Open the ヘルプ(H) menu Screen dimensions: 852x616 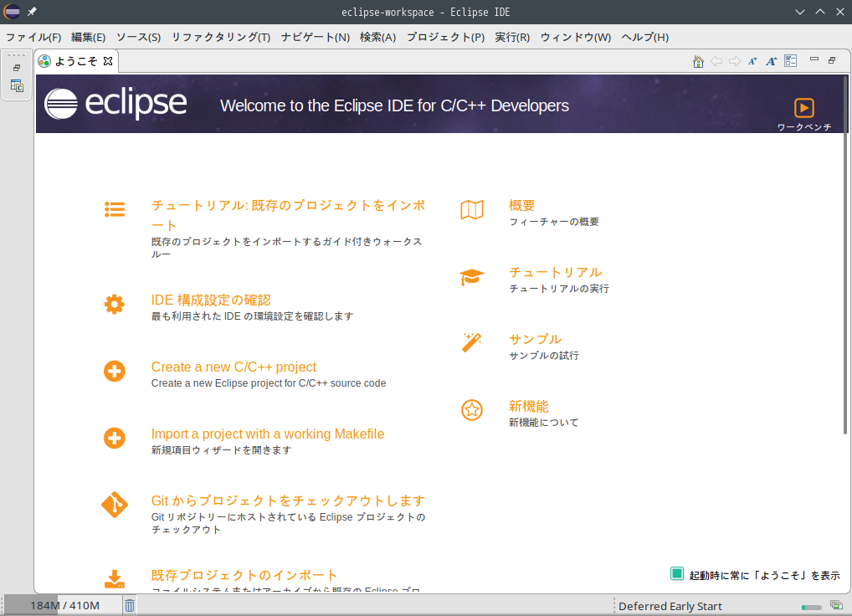tap(645, 37)
